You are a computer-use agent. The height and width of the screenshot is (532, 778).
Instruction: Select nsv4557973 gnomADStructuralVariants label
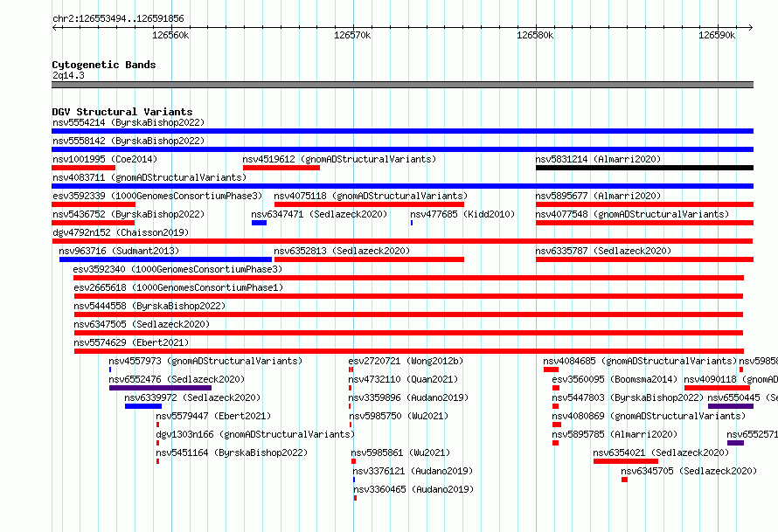click(205, 361)
